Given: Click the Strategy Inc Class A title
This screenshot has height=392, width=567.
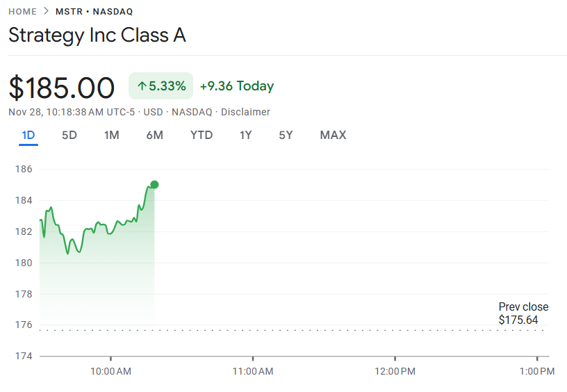Looking at the screenshot, I should pyautogui.click(x=97, y=35).
